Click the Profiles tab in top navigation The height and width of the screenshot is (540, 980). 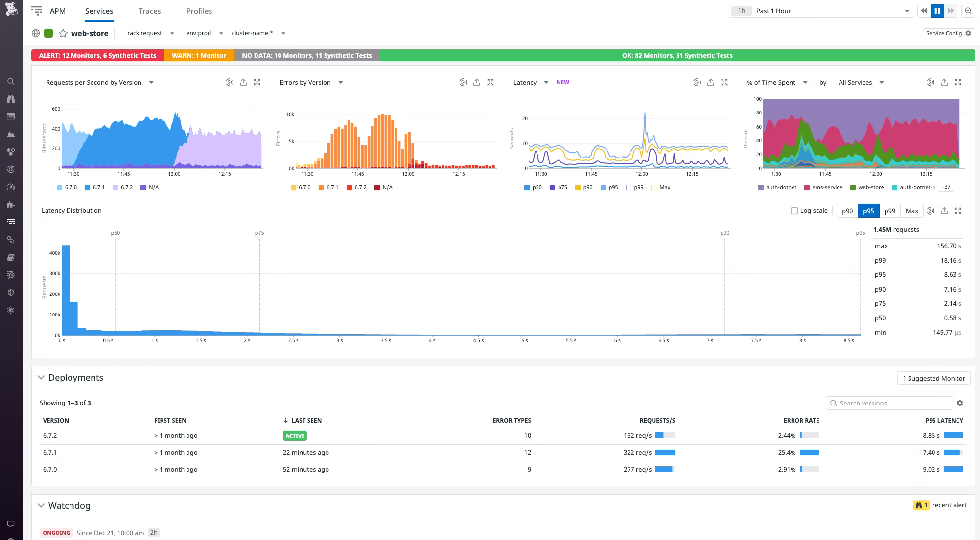(x=198, y=11)
